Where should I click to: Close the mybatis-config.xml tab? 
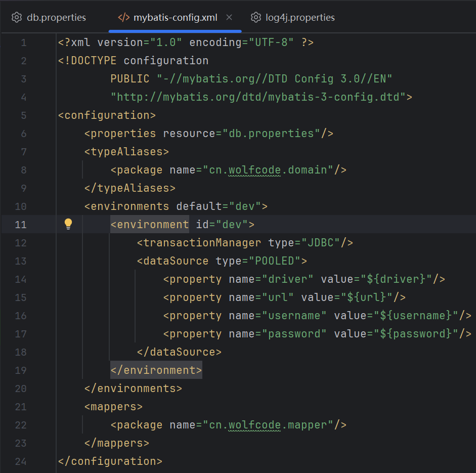[x=229, y=18]
